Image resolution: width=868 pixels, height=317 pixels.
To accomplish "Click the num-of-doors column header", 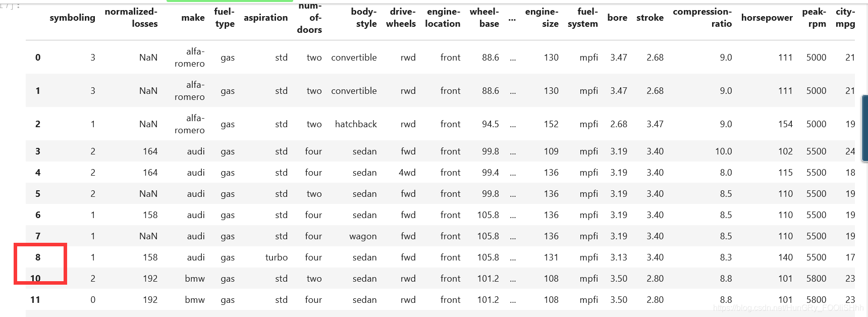I will click(309, 18).
